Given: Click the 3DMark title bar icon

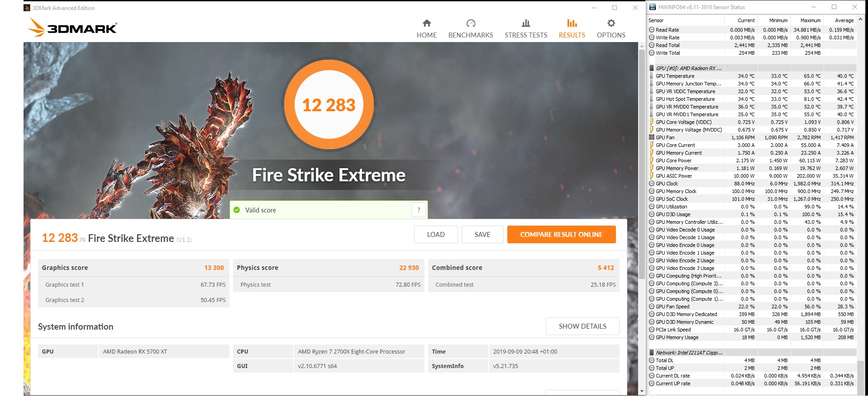Looking at the screenshot, I should (27, 8).
